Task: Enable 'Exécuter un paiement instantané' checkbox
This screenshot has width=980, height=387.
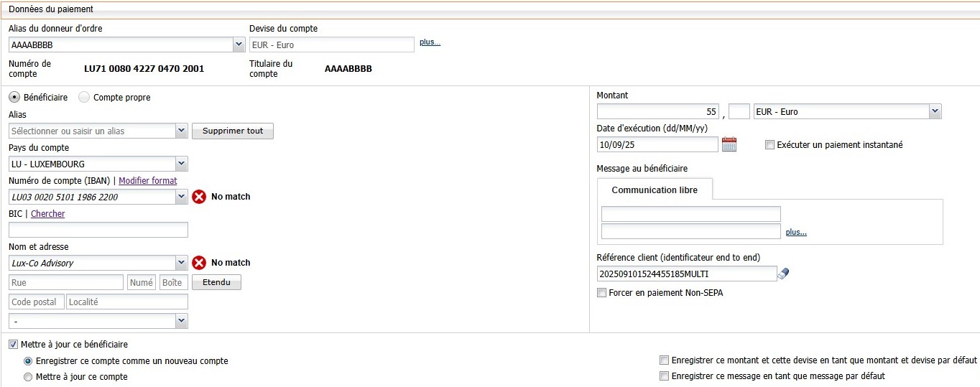Action: point(770,145)
